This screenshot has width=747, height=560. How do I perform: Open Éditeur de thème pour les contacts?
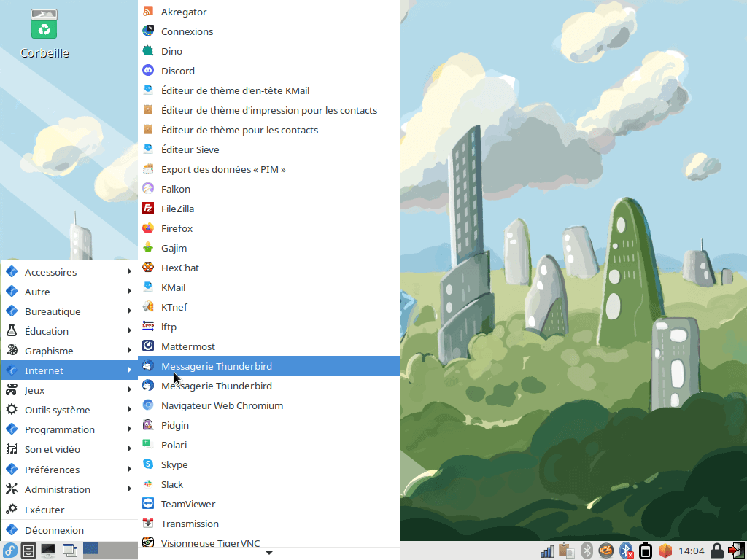[x=269, y=130]
